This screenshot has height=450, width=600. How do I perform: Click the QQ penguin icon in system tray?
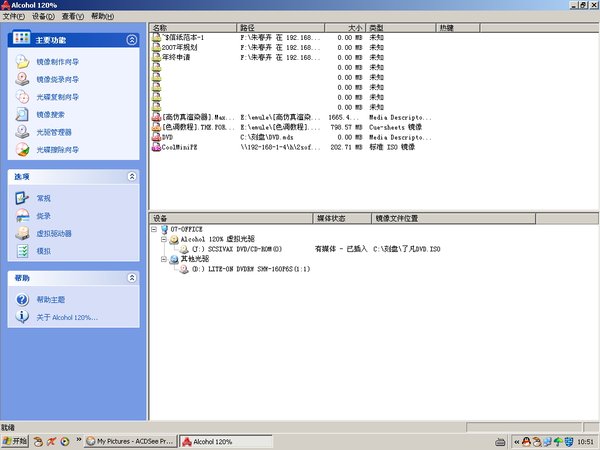tap(527, 442)
